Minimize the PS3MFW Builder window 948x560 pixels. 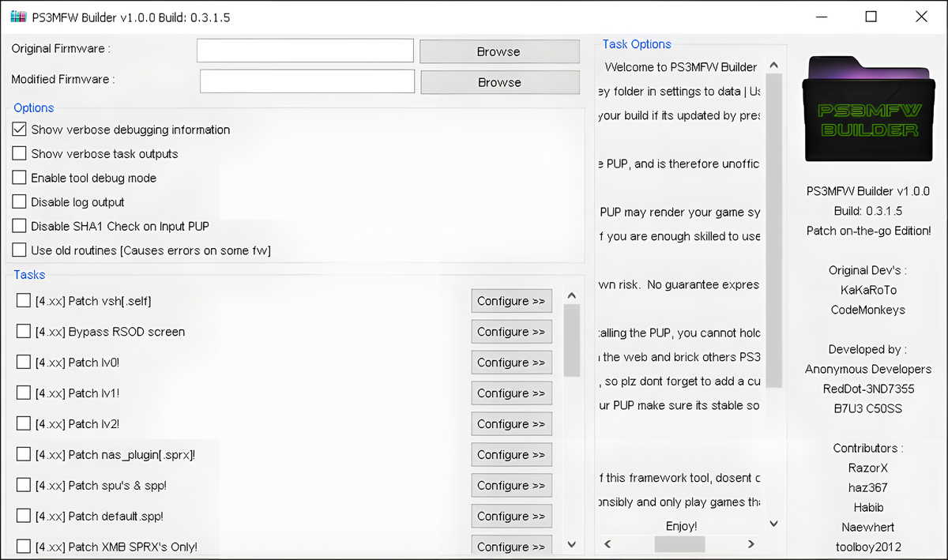point(822,17)
